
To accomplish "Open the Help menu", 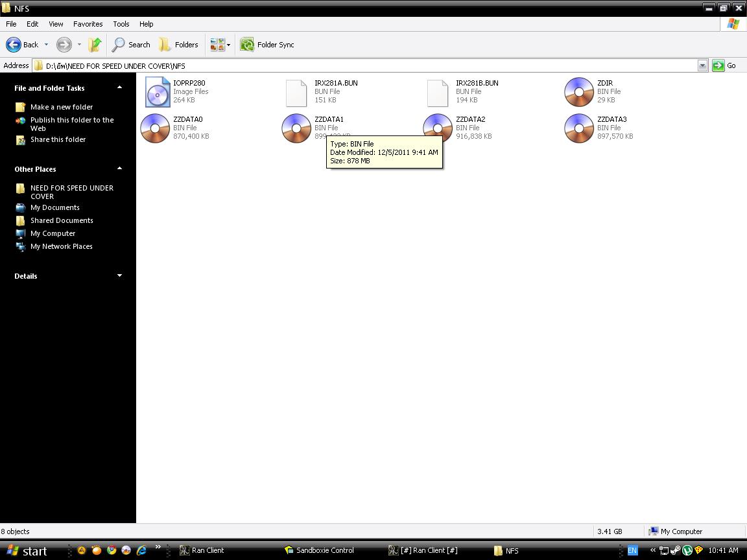I will pyautogui.click(x=147, y=24).
